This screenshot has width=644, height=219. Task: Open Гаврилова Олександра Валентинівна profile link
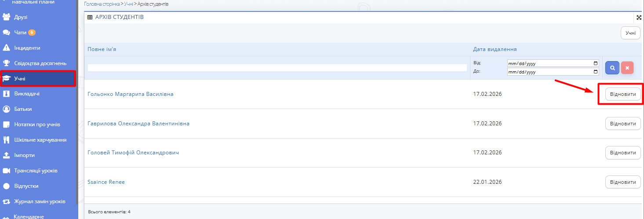tap(138, 124)
